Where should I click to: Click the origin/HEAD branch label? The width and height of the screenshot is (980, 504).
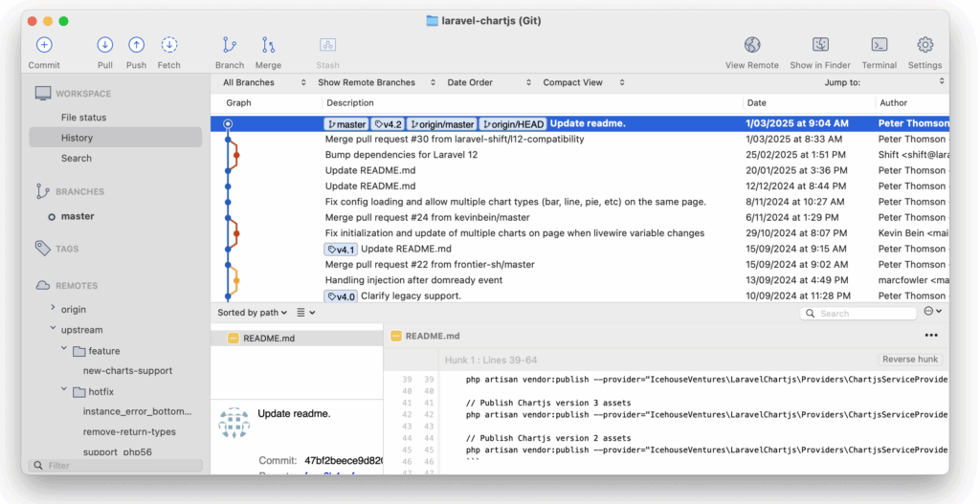tap(513, 124)
